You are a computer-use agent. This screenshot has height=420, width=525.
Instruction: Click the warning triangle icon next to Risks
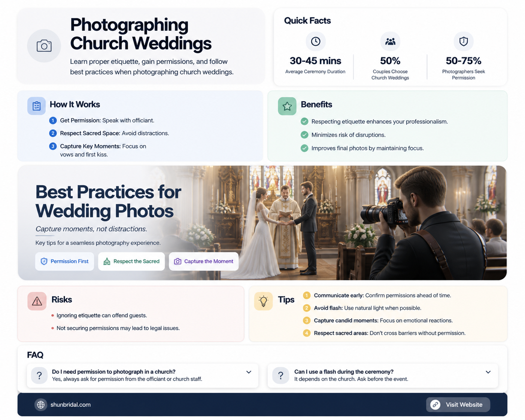coord(37,301)
